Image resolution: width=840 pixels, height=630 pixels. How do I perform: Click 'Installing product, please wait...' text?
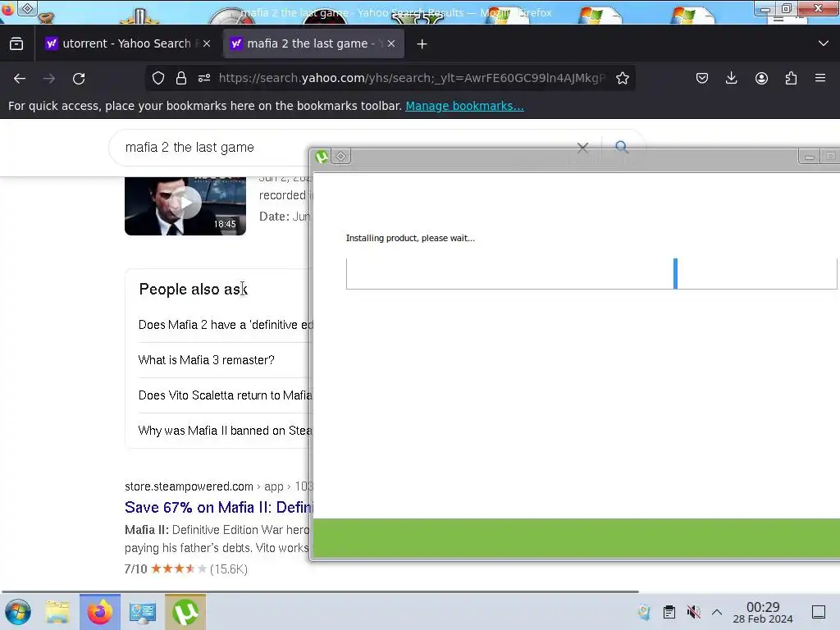pyautogui.click(x=410, y=238)
